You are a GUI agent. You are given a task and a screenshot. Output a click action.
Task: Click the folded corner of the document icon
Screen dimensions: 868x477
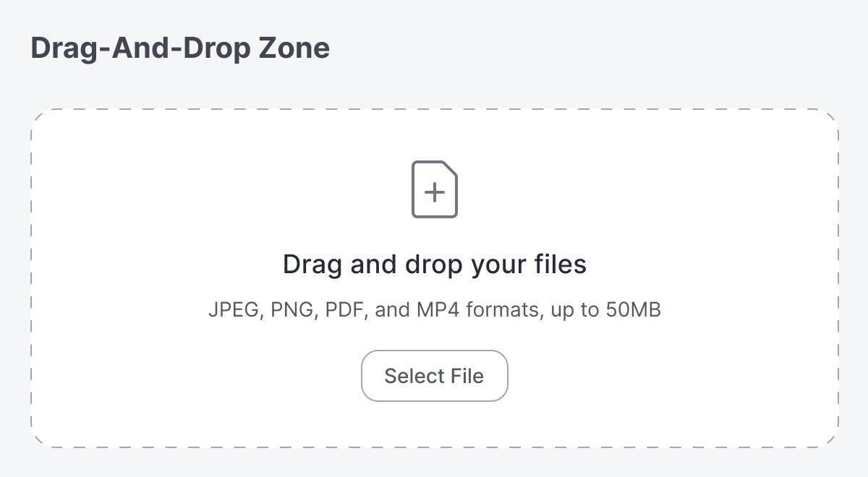[450, 170]
